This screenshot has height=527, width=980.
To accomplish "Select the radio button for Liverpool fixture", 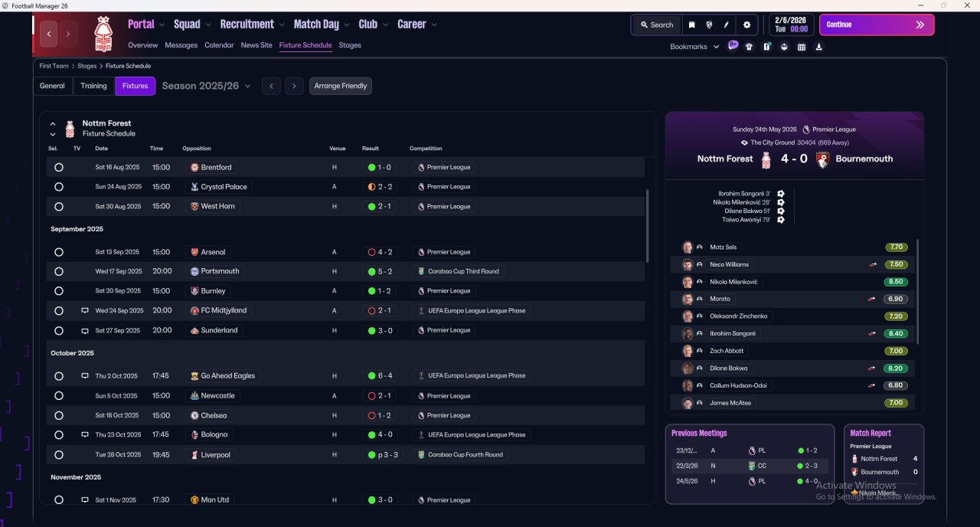I will pyautogui.click(x=59, y=455).
